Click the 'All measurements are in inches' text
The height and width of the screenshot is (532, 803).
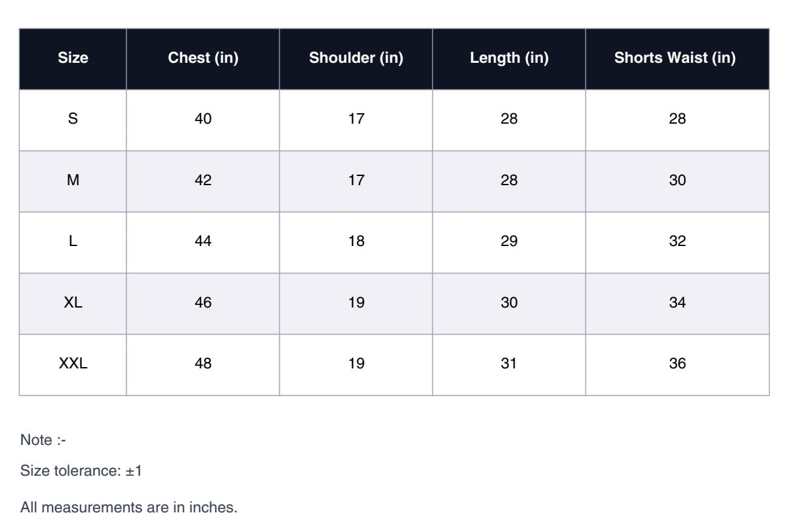pyautogui.click(x=128, y=507)
